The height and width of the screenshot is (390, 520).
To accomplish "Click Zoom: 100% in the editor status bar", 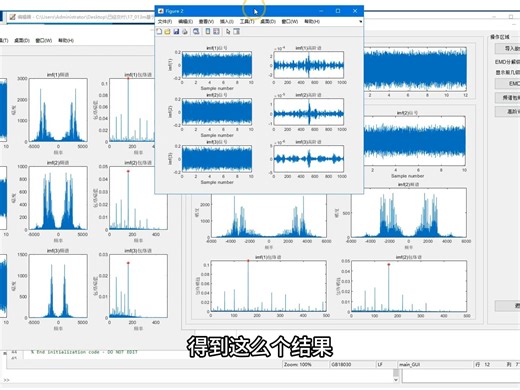I will pyautogui.click(x=297, y=364).
